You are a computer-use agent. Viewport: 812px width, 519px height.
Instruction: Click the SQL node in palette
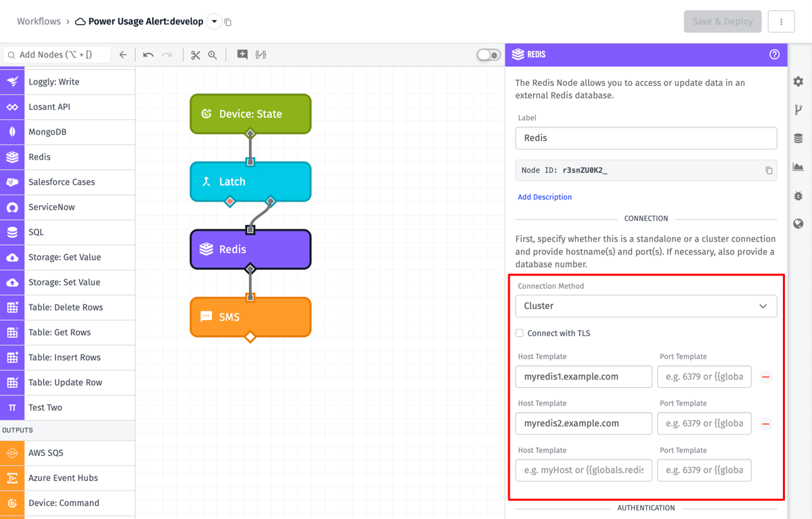coord(68,232)
